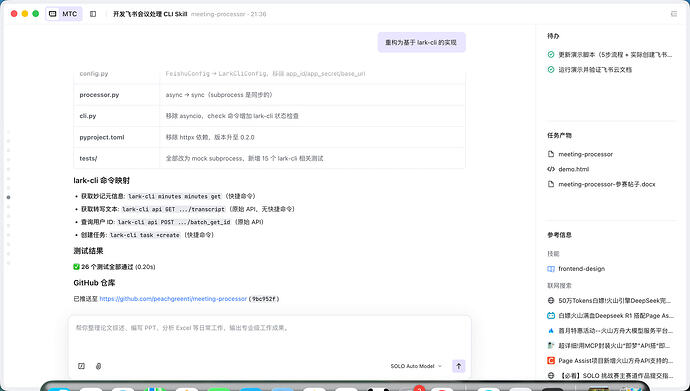Click the highlighted dark message navigation dot
Image resolution: width=690 pixels, height=391 pixels.
(8, 197)
